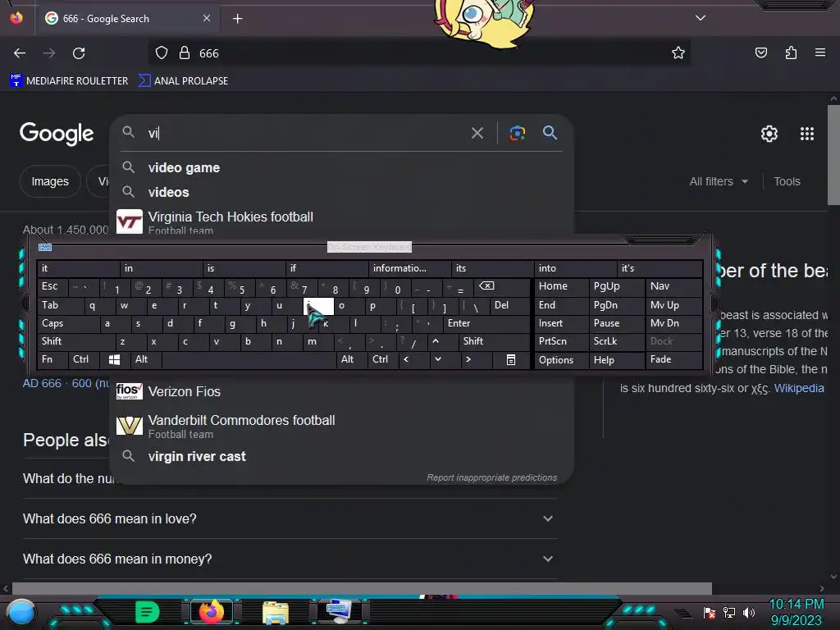Select Virginia Tech Hokies football suggestion
840x630 pixels.
pos(342,221)
